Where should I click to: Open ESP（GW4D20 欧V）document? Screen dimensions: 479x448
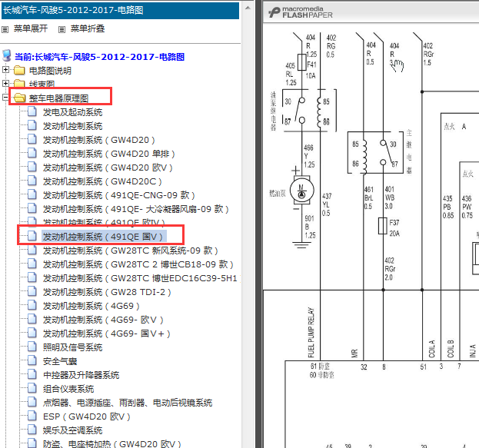click(x=87, y=416)
